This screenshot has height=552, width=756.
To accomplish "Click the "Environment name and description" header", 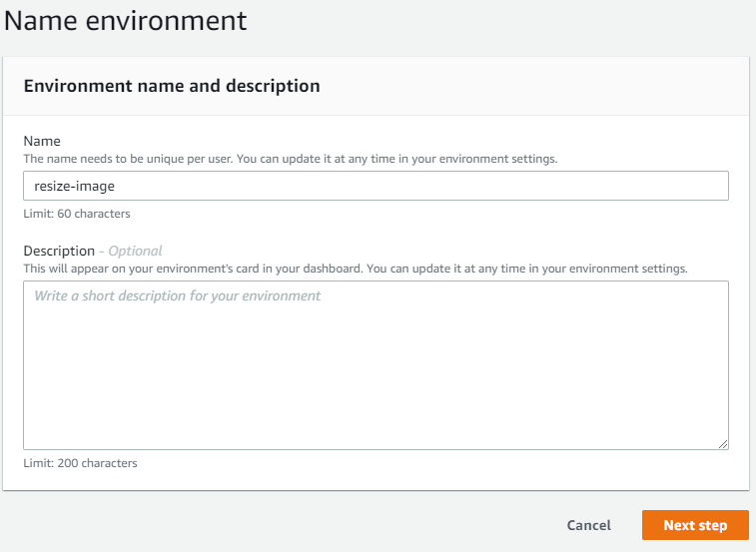I will click(172, 86).
